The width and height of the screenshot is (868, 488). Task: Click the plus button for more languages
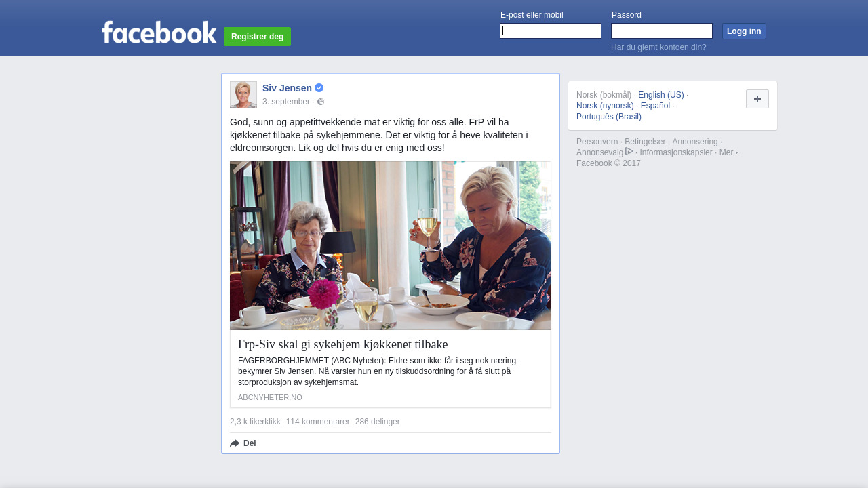point(757,99)
